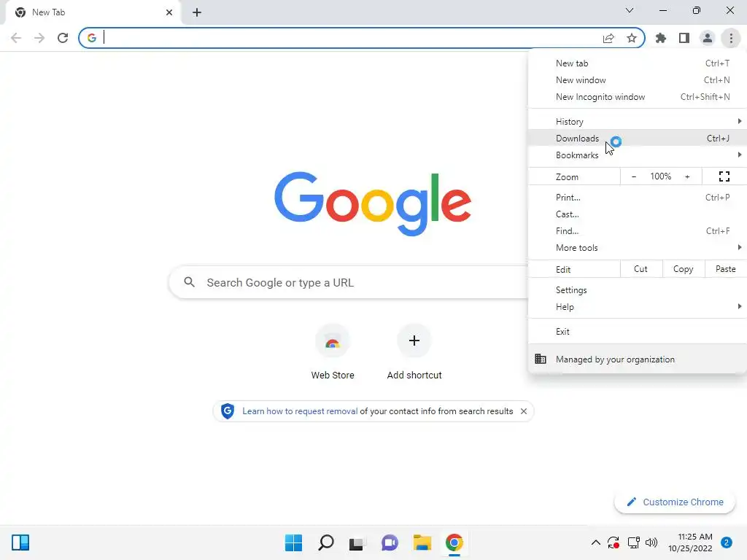Choose Print... from the menu
747x560 pixels.
tap(638, 197)
